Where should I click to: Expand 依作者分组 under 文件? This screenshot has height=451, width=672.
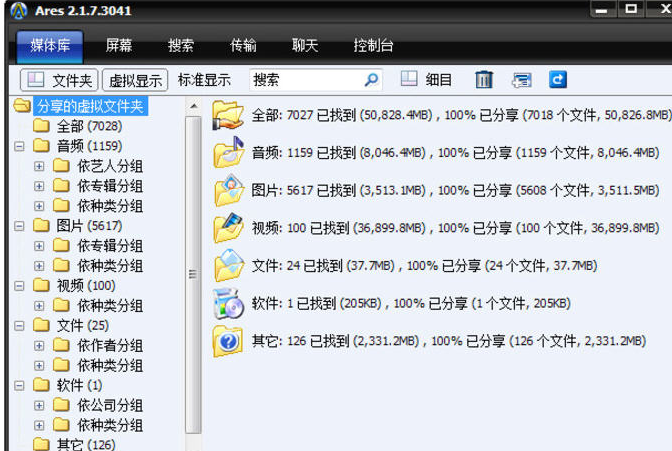[39, 346]
